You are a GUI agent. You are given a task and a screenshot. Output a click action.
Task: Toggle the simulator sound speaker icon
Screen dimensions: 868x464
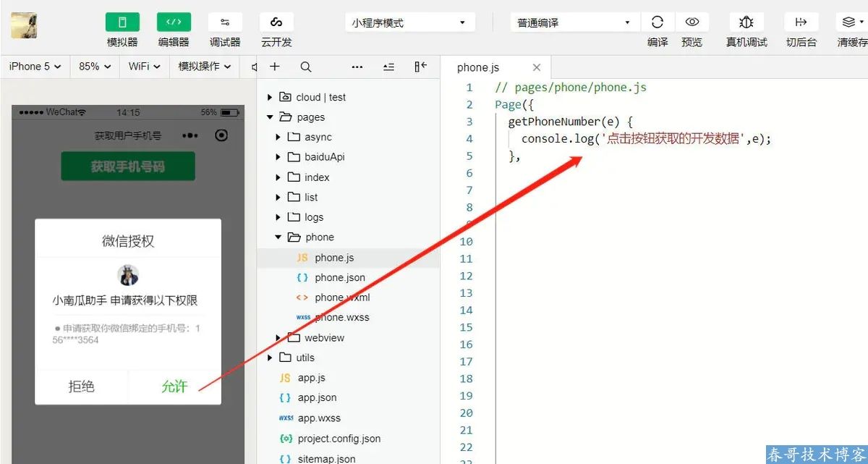pos(253,67)
